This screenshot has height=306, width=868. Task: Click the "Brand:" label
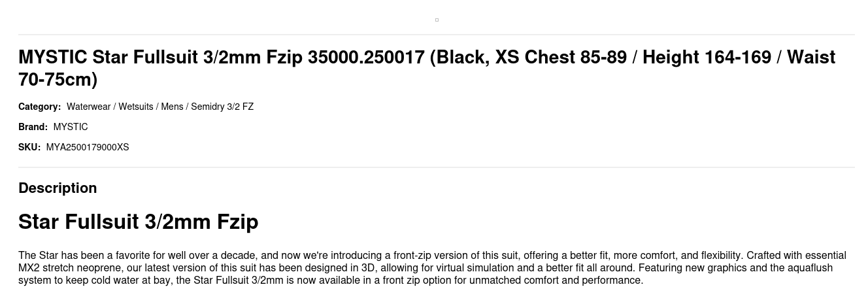33,127
